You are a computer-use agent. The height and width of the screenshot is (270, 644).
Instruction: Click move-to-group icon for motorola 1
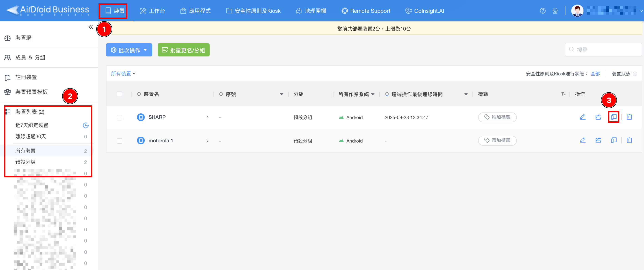598,140
